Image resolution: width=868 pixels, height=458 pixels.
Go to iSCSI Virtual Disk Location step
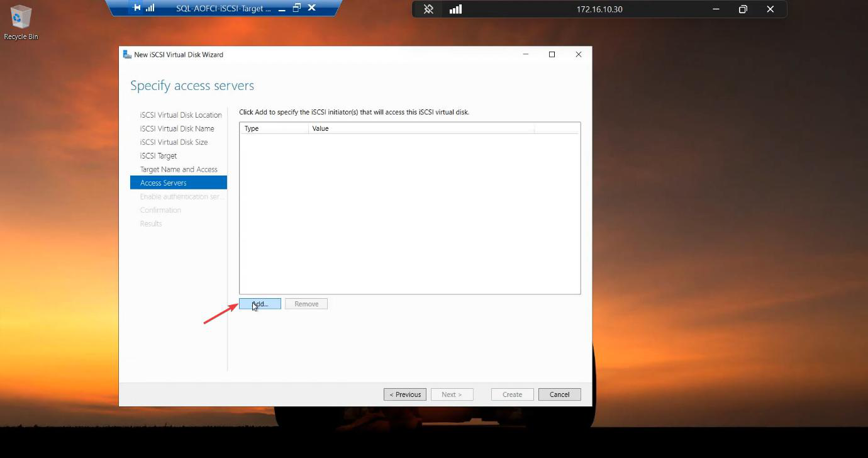[181, 115]
